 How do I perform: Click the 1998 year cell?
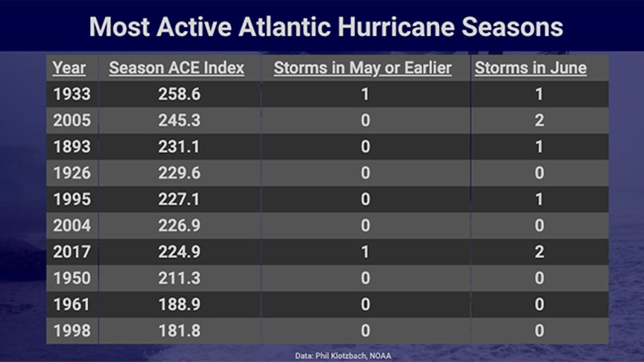(72, 330)
